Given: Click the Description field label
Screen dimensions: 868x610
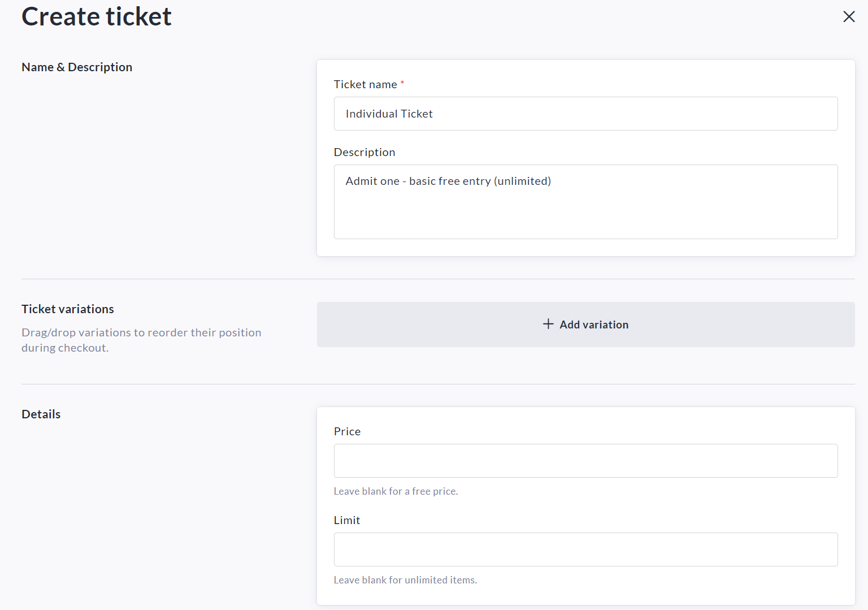Looking at the screenshot, I should click(364, 152).
